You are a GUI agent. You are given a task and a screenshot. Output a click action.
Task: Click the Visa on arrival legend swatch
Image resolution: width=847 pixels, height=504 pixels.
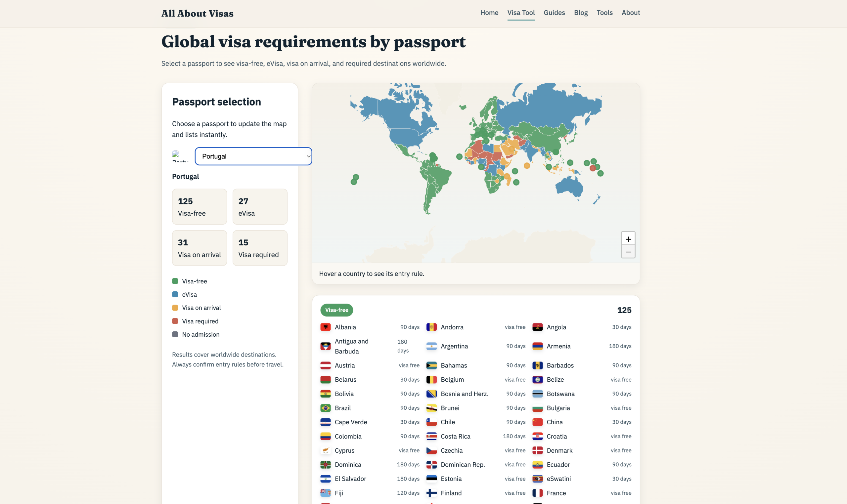coord(175,308)
